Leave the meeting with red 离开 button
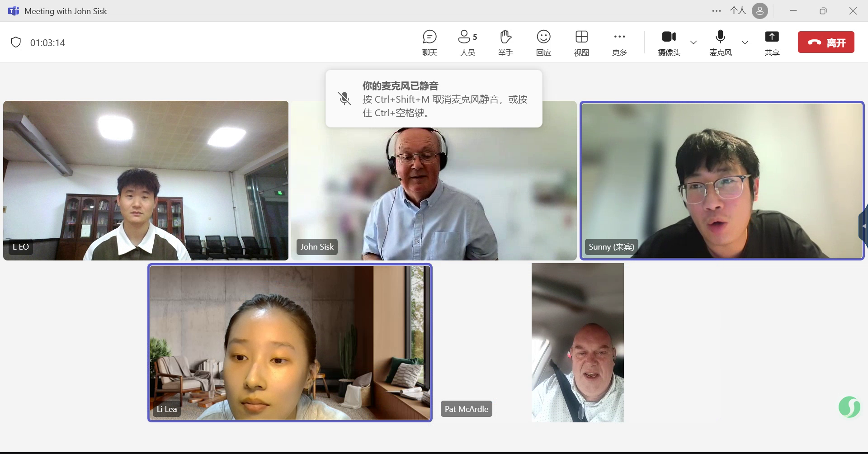 tap(826, 43)
